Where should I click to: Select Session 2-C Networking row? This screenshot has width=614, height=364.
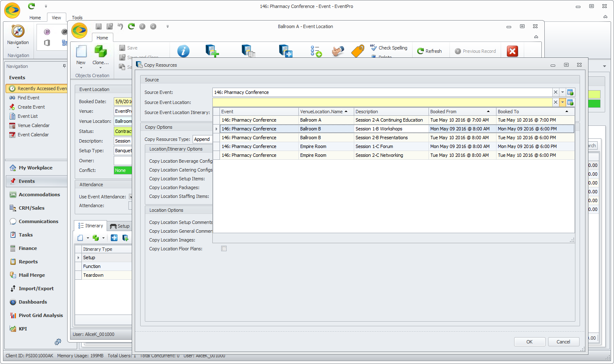tap(394, 155)
